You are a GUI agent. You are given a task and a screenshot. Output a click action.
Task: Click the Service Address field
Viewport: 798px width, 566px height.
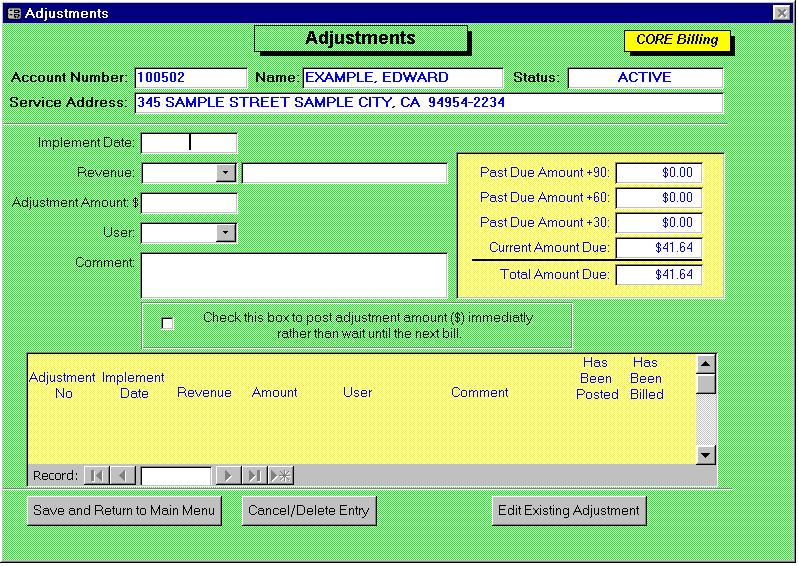click(x=429, y=103)
